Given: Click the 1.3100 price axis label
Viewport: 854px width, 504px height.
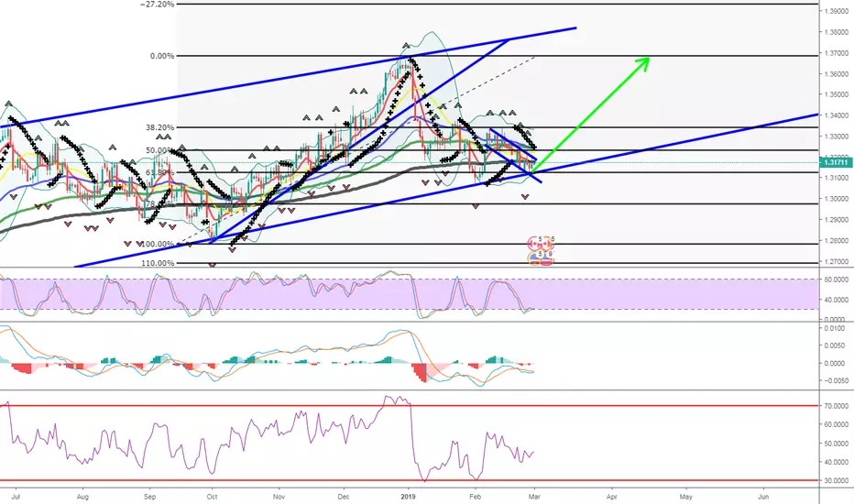Looking at the screenshot, I should [838, 178].
